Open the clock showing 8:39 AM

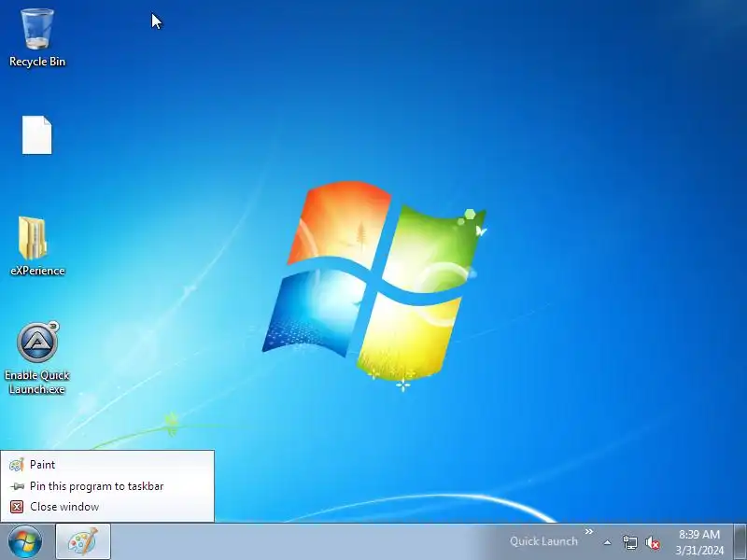[698, 542]
